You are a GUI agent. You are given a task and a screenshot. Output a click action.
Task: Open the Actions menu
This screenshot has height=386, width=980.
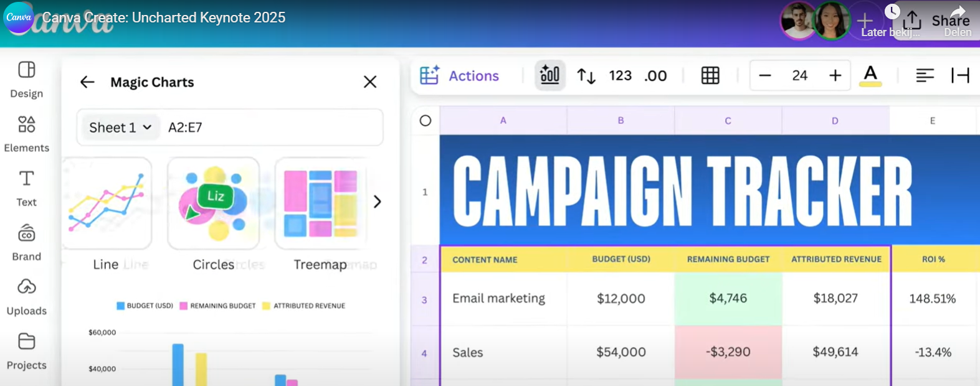pyautogui.click(x=460, y=76)
